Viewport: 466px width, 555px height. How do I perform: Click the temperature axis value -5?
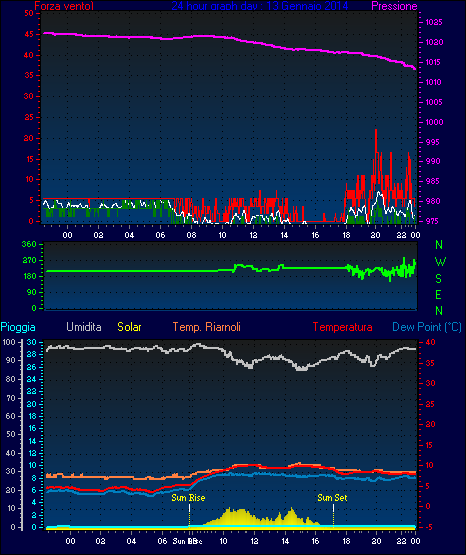428,527
